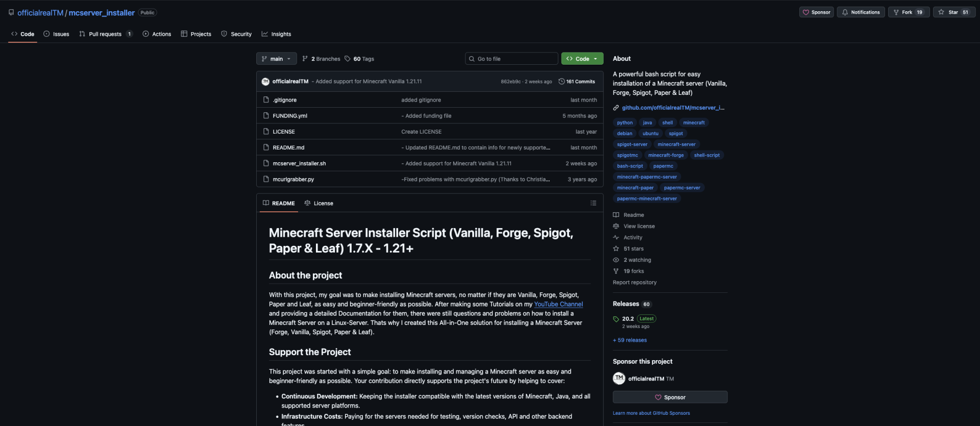Select the README tab
This screenshot has width=980, height=426.
point(279,203)
